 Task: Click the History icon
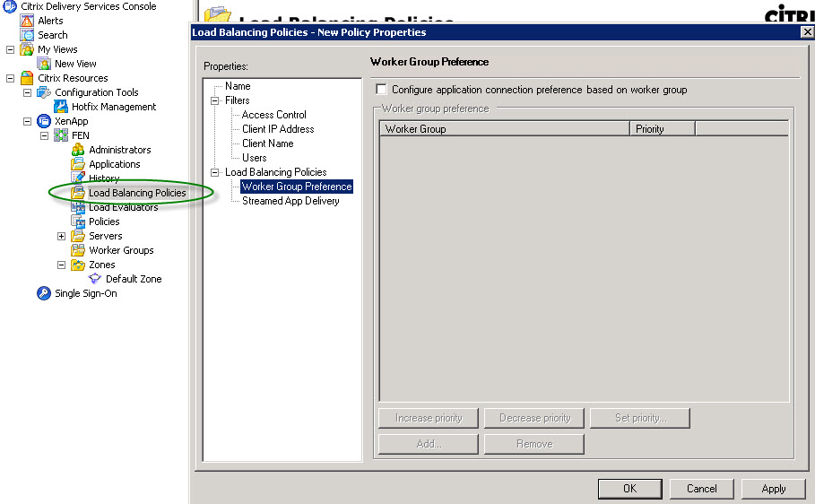coord(78,178)
